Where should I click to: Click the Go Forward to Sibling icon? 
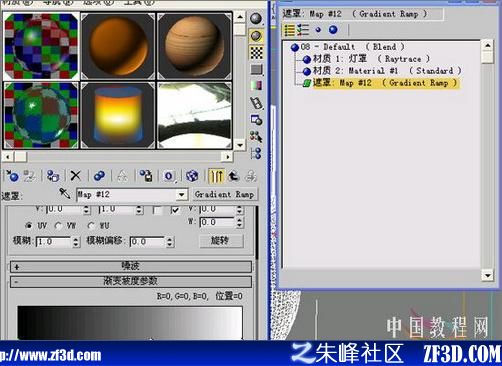pos(251,176)
